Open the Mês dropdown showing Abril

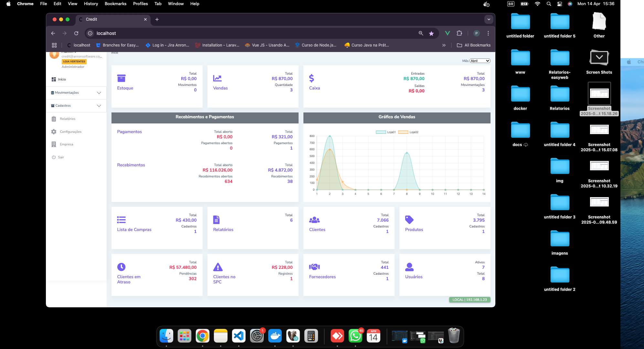(x=480, y=61)
